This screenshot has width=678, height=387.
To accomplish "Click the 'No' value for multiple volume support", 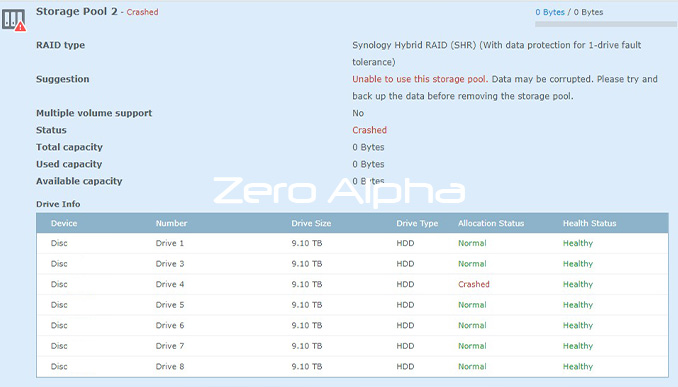I will pos(358,113).
